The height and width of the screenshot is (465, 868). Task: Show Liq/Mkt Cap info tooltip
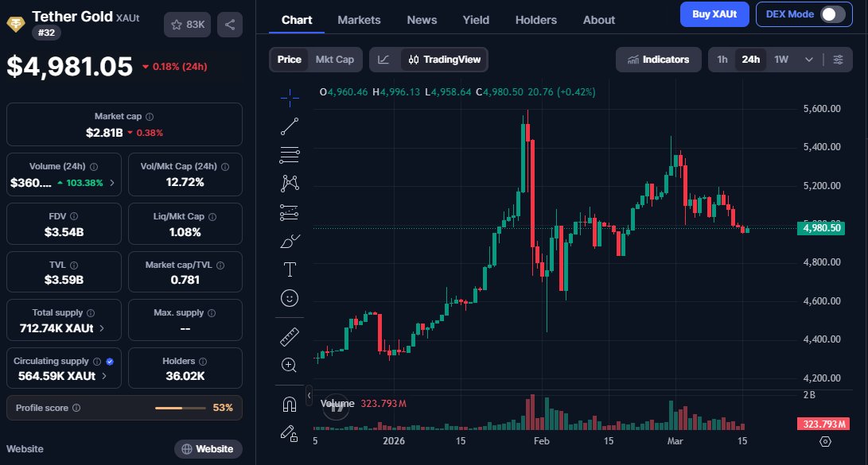[212, 217]
